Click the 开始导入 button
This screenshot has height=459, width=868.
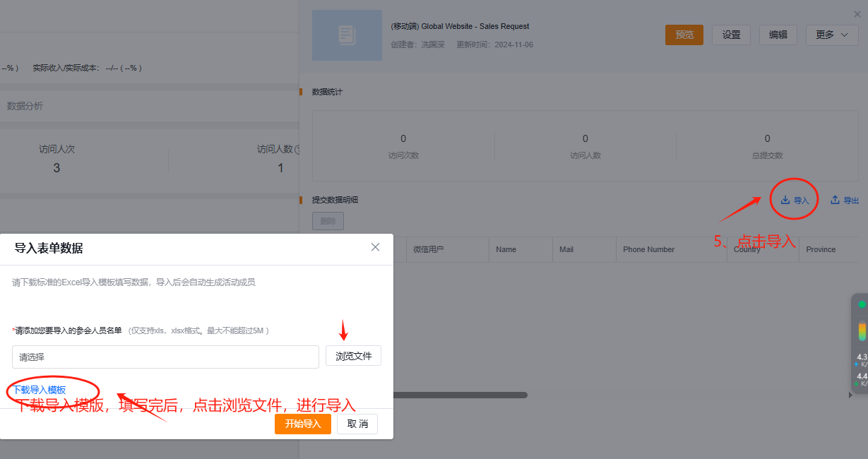[303, 424]
